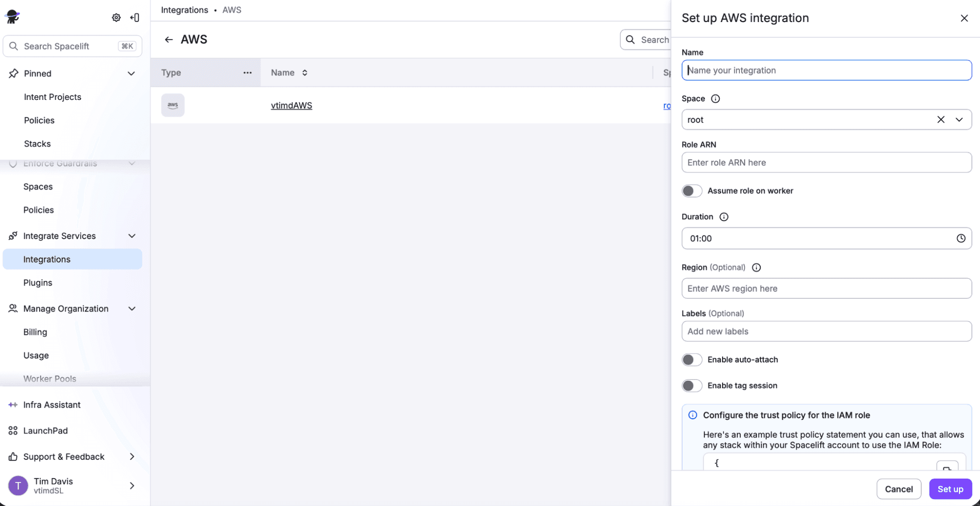Click the Integrations breadcrumb link

click(x=184, y=10)
